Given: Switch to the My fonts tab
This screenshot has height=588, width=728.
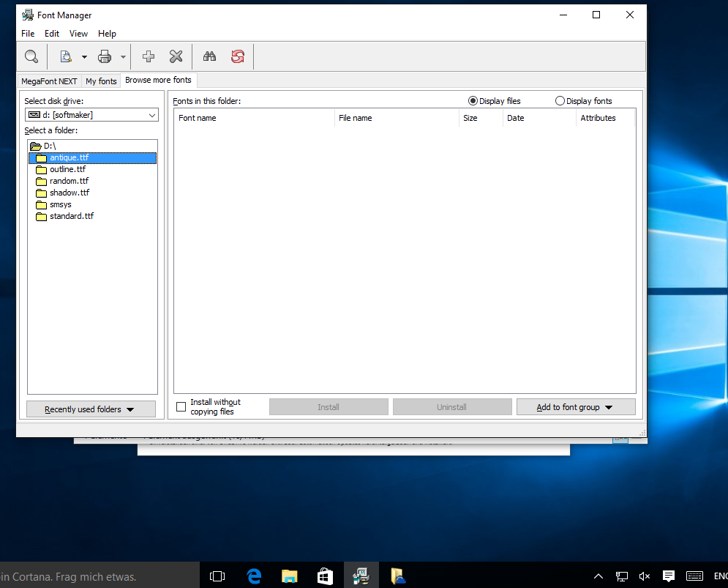Looking at the screenshot, I should click(101, 81).
